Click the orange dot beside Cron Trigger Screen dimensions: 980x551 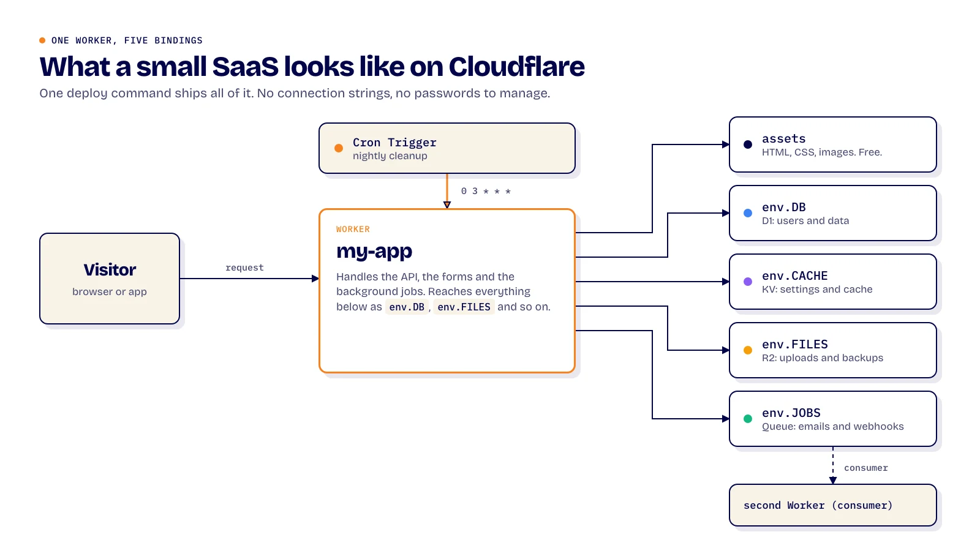[x=339, y=148]
